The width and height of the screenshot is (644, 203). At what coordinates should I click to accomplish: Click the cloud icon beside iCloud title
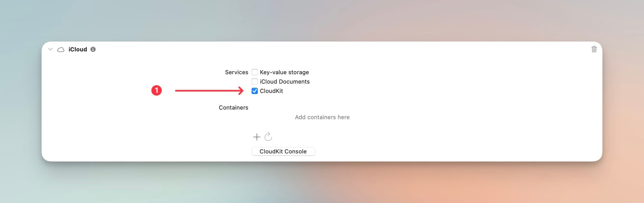[x=61, y=50]
